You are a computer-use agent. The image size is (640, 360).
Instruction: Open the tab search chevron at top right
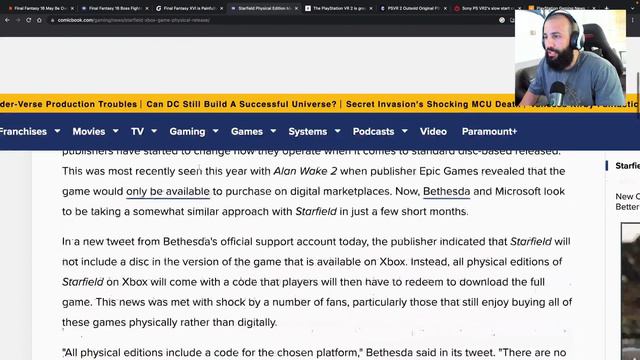pyautogui.click(x=633, y=8)
